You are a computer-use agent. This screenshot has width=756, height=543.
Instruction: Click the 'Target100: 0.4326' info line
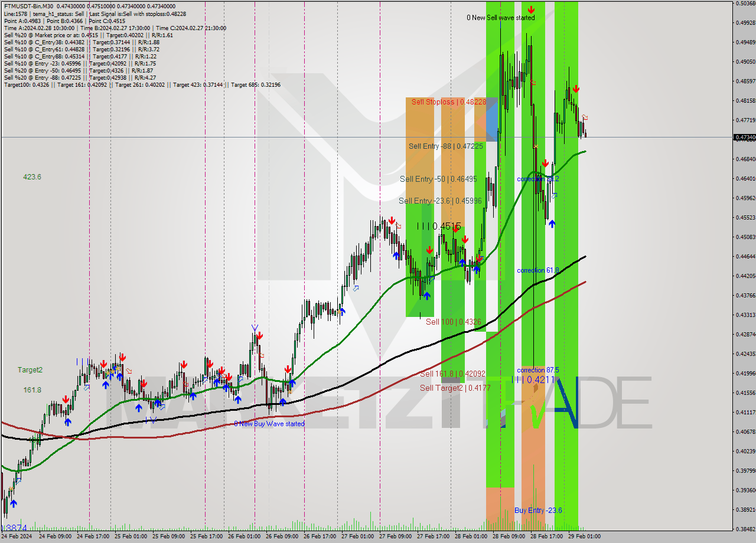click(x=142, y=85)
